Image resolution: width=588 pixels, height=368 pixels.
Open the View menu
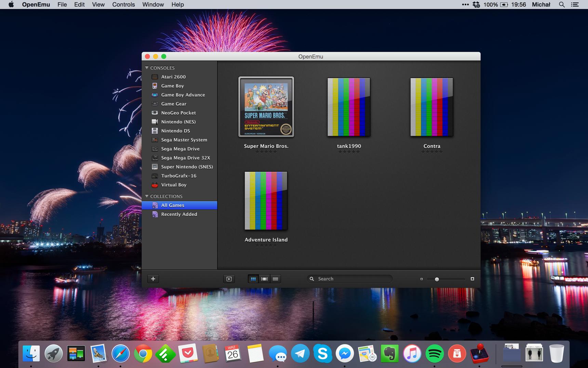pyautogui.click(x=98, y=4)
